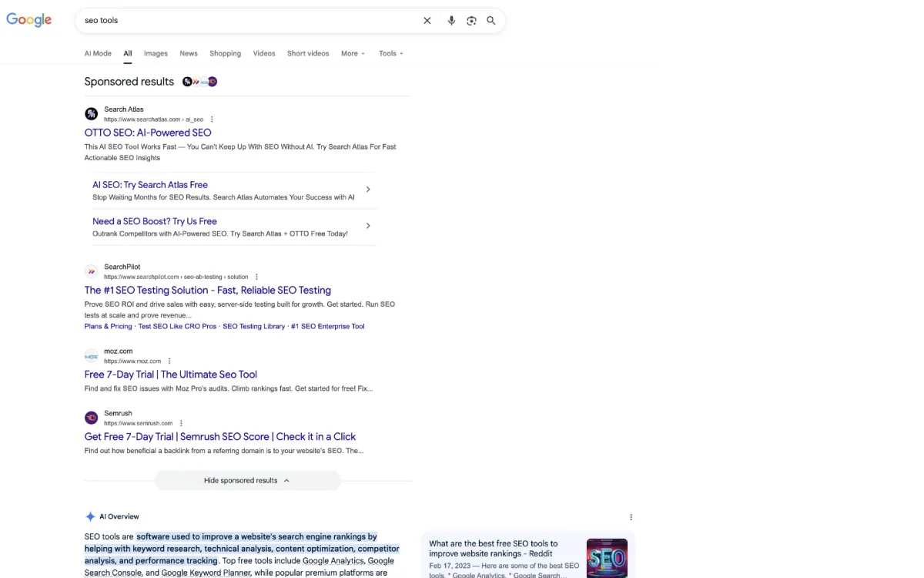Screen dimensions: 924x578
Task: Click the AI Overview sparkle icon
Action: (89, 516)
